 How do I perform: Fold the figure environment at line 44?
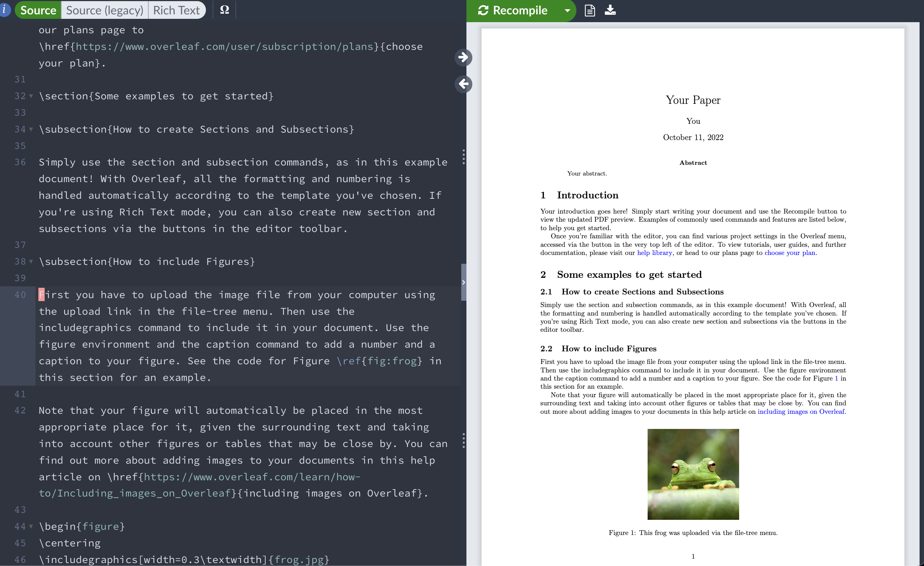tap(31, 526)
